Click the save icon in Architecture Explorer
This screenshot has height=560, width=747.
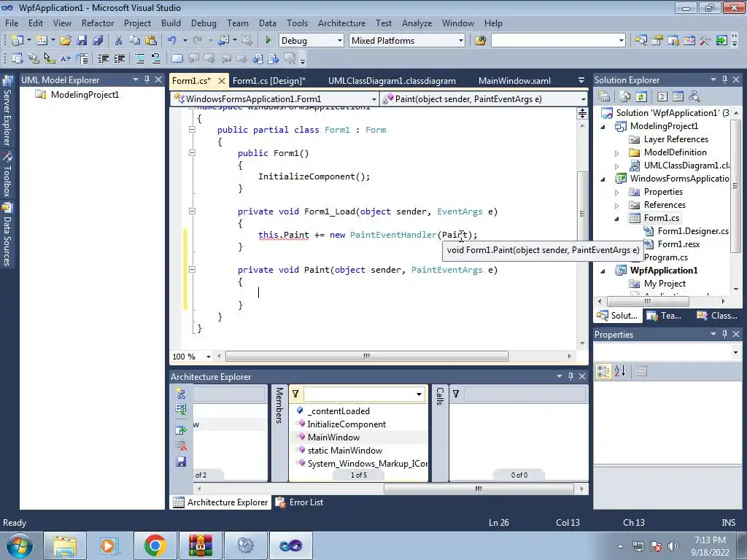[x=181, y=462]
